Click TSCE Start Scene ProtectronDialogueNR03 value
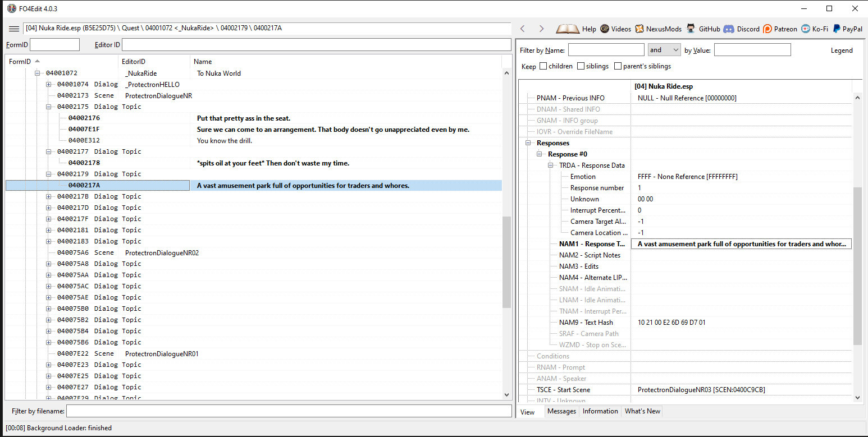868x437 pixels. tap(701, 390)
